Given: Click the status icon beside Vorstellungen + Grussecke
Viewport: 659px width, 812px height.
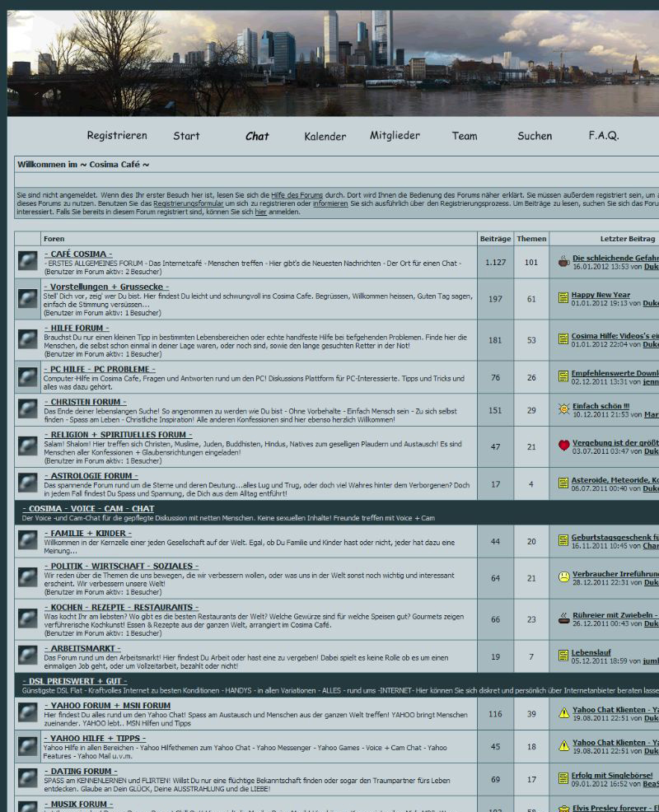Looking at the screenshot, I should [27, 298].
